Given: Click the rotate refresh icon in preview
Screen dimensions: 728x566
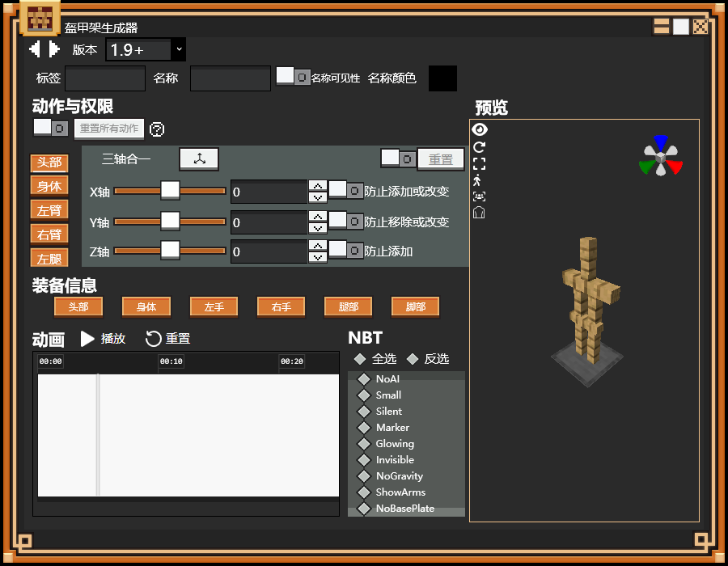Looking at the screenshot, I should click(x=479, y=147).
